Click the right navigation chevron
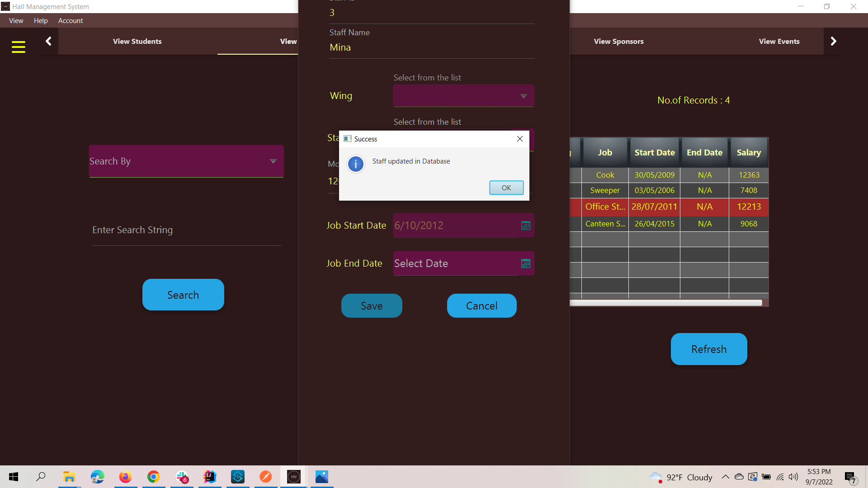868x488 pixels. click(x=833, y=41)
